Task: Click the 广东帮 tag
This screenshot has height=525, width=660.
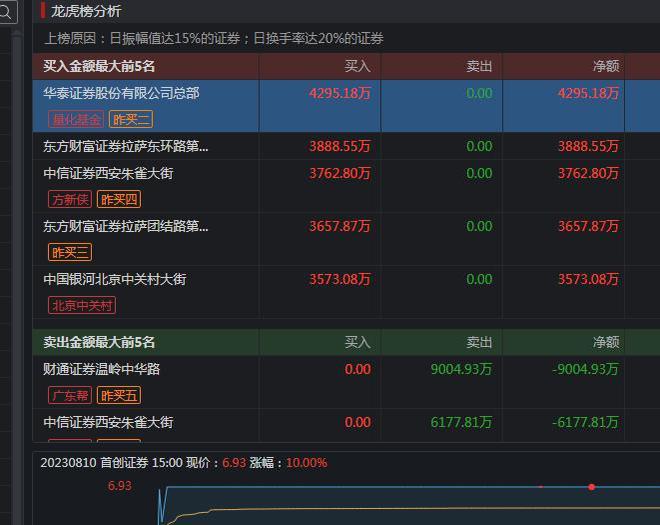Action: coord(70,395)
